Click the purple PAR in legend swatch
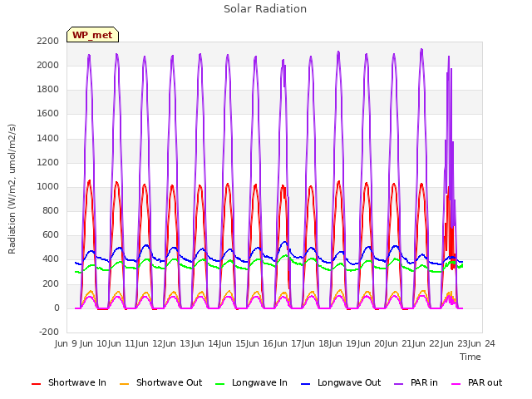532x399 pixels. point(399,384)
